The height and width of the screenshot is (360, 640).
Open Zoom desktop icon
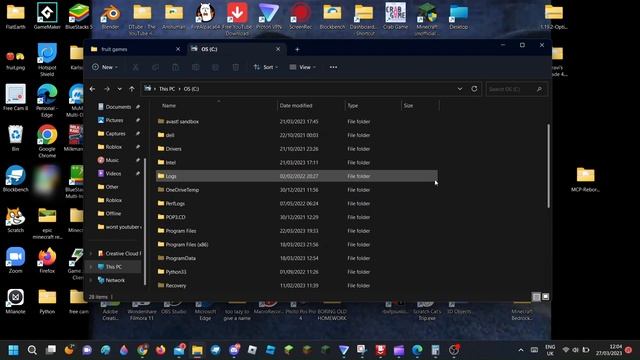[16, 260]
